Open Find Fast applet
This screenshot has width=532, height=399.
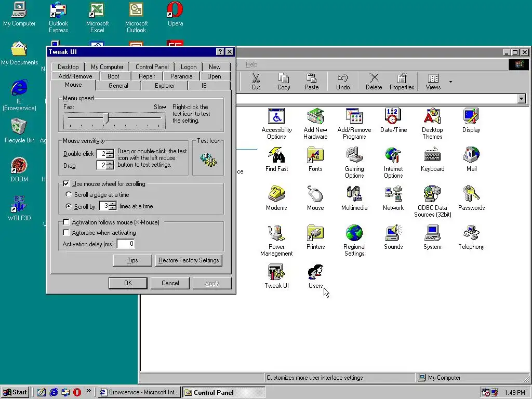pyautogui.click(x=276, y=159)
